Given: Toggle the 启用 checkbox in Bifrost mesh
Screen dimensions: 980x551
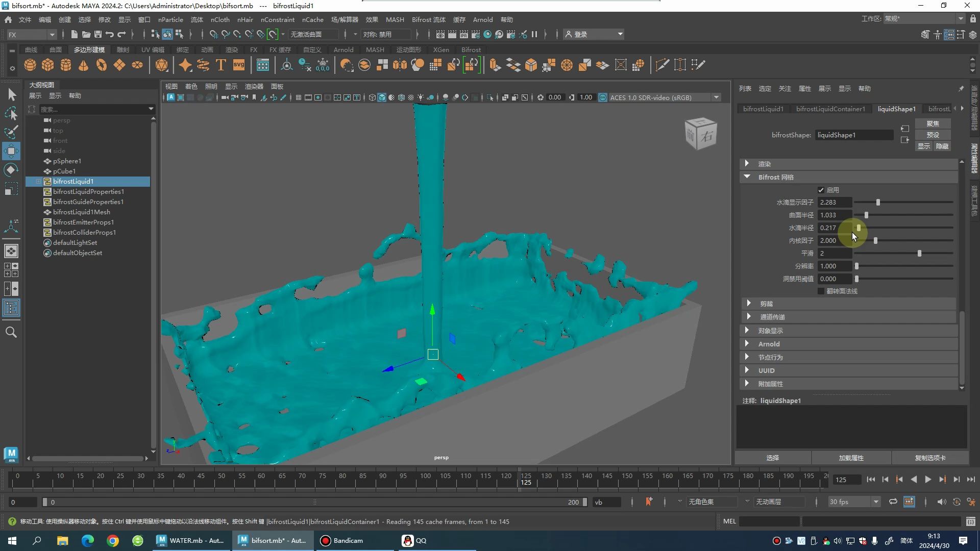Looking at the screenshot, I should [821, 190].
